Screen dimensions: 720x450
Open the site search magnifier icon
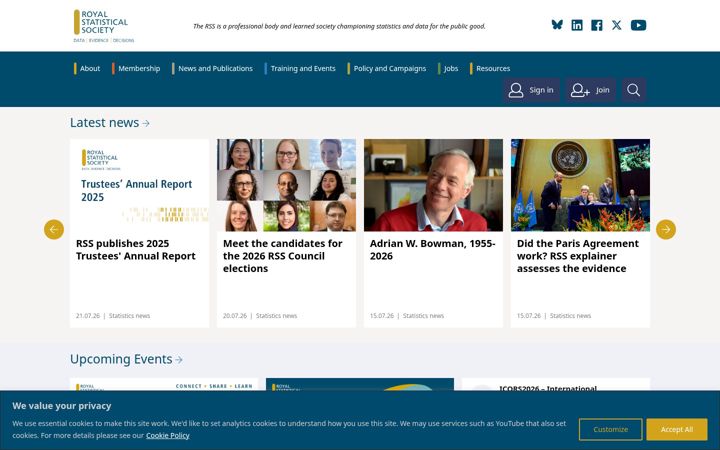pos(634,90)
